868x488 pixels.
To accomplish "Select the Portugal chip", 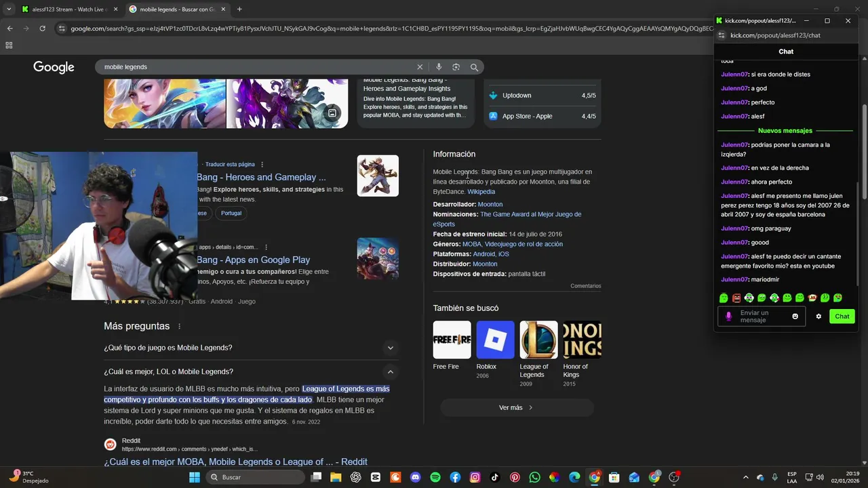I will (231, 213).
